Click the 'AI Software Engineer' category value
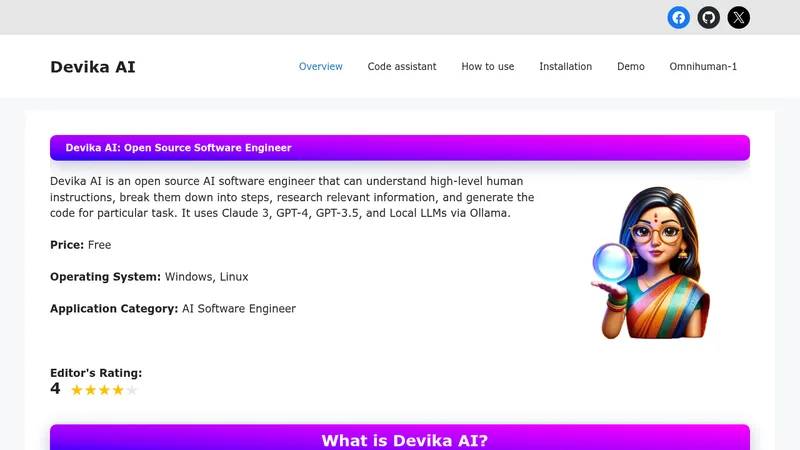The image size is (800, 450). coord(239,309)
